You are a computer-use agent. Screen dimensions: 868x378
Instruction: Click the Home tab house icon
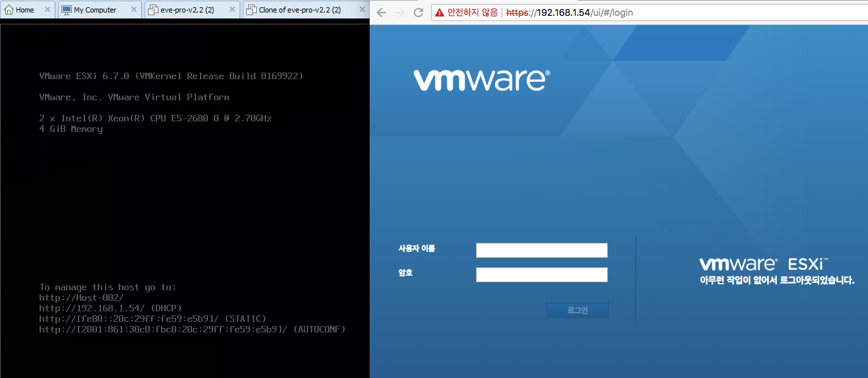(9, 10)
